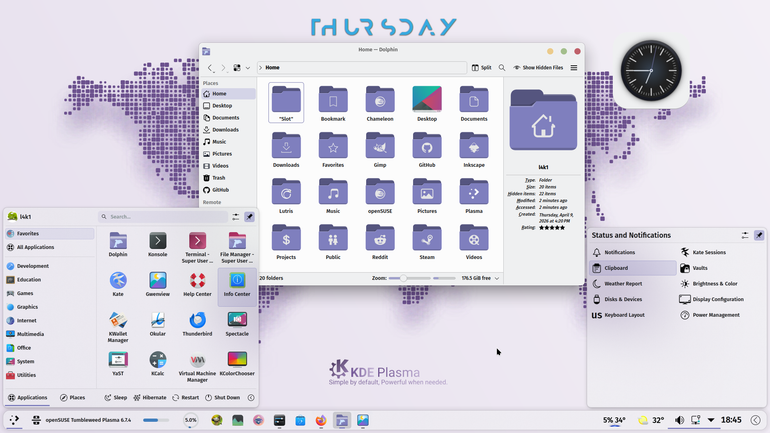Image resolution: width=770 pixels, height=433 pixels.
Task: Click the Shut Down button
Action: click(x=222, y=398)
